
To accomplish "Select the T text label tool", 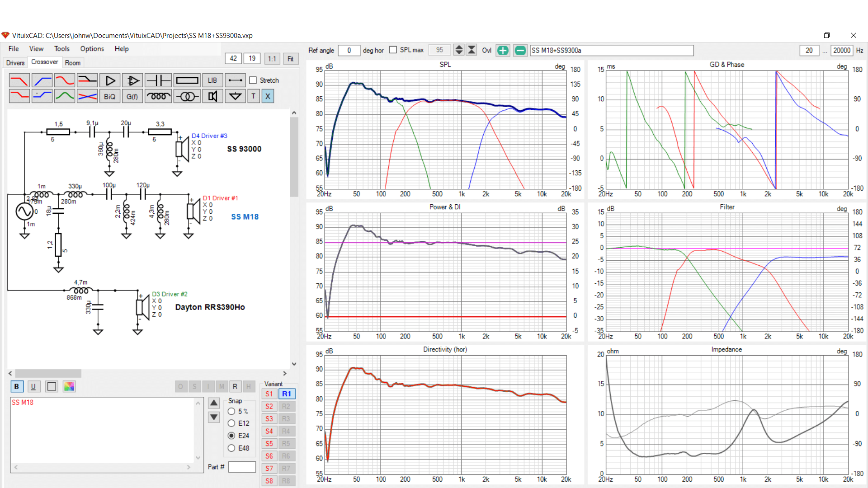I will [x=254, y=96].
